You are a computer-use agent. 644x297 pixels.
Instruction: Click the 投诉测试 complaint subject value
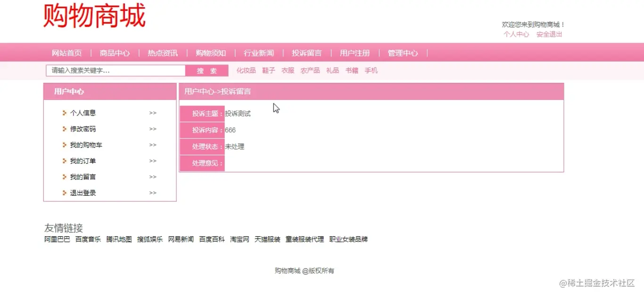[238, 114]
